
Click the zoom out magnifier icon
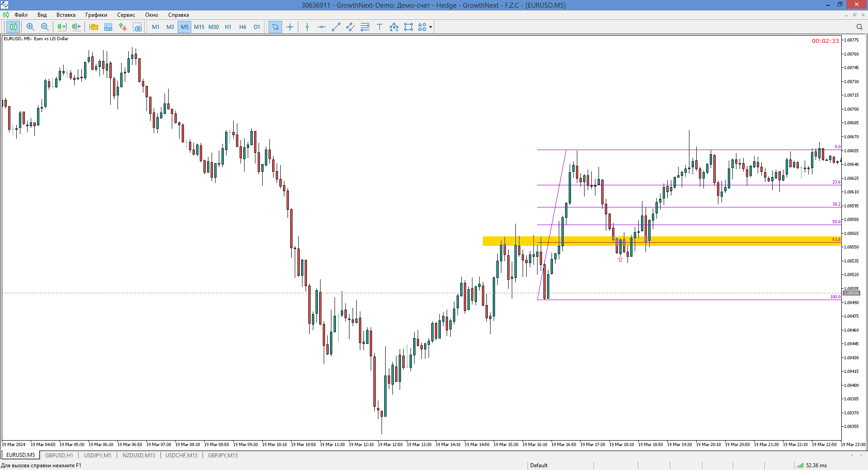point(45,27)
